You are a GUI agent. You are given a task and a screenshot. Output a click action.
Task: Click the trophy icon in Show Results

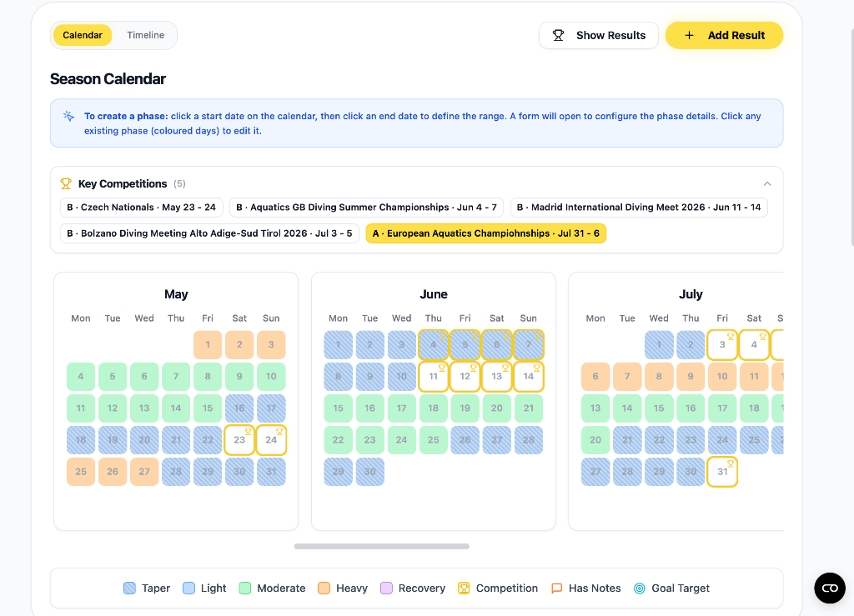[x=558, y=35]
